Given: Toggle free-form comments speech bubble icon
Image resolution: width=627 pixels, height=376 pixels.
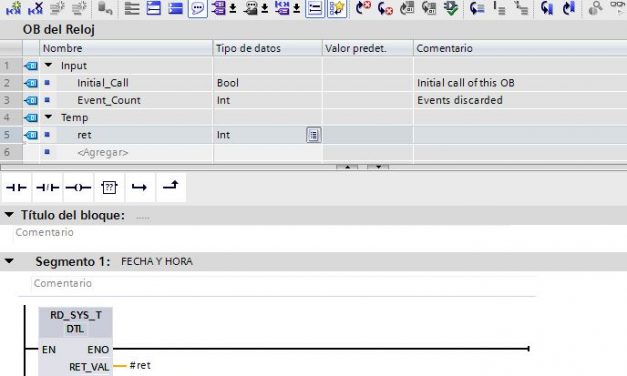Looking at the screenshot, I should [198, 8].
